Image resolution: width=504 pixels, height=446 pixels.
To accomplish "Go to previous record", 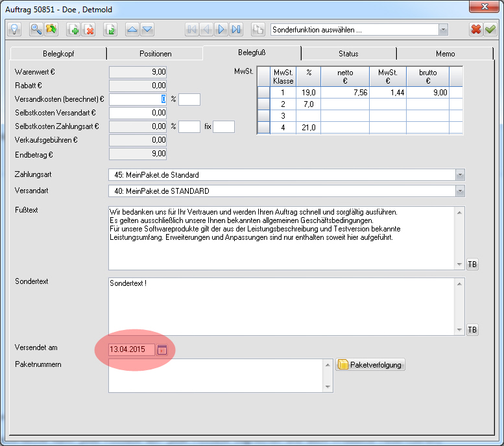I will 206,30.
